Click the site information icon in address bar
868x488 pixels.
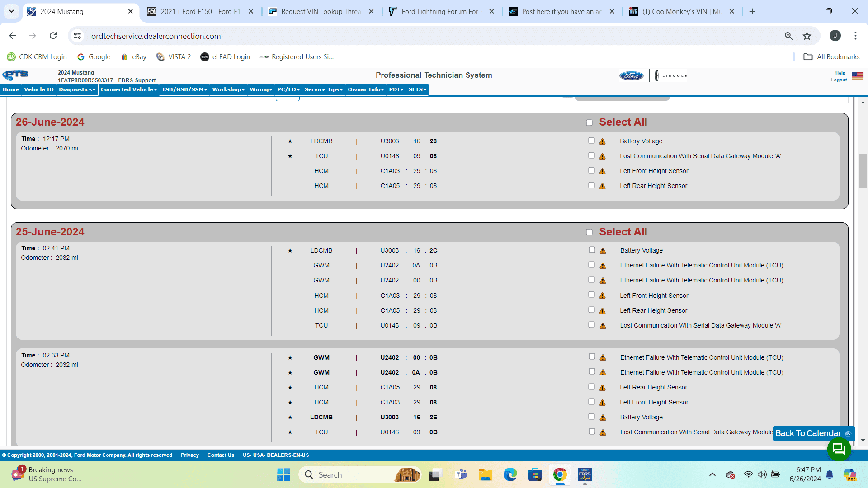(78, 36)
